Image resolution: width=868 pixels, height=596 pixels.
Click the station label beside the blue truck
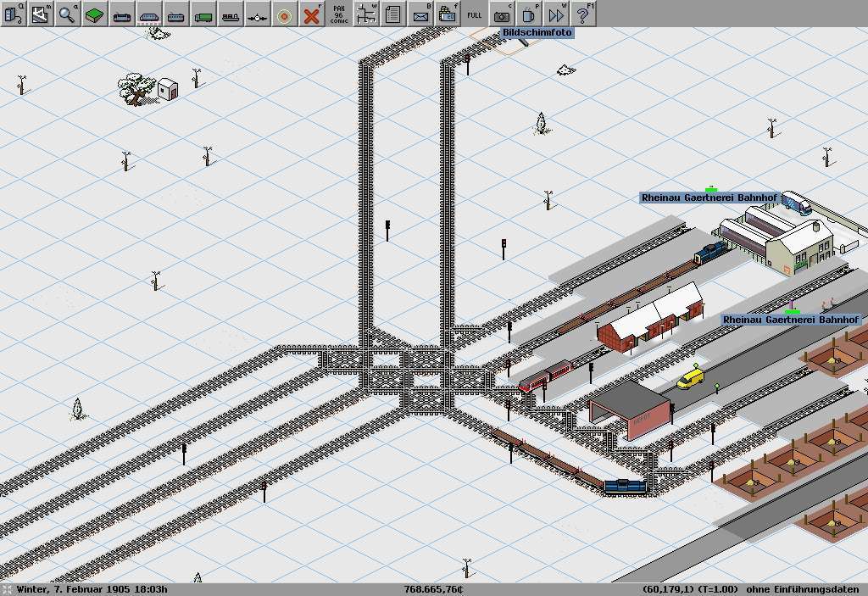pos(709,198)
